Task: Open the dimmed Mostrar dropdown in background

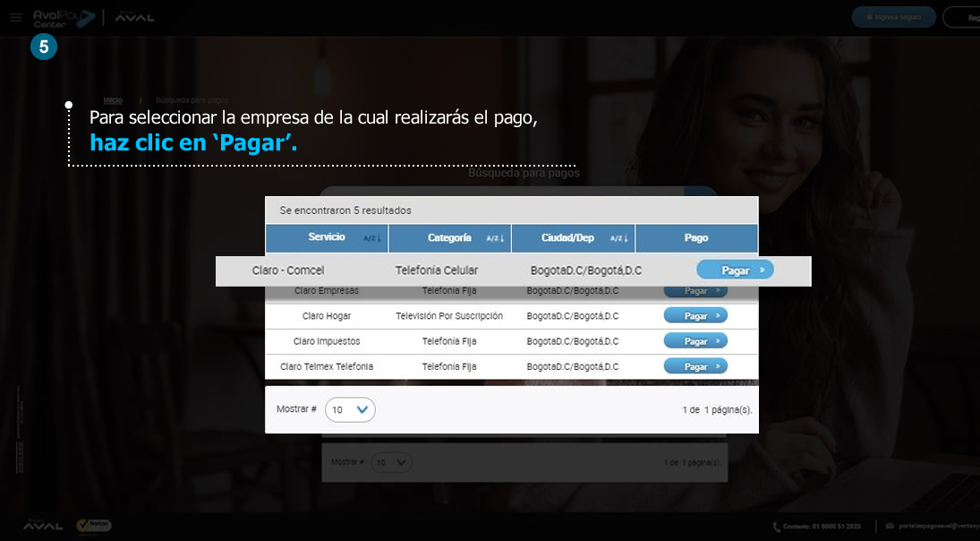Action: pos(392,463)
